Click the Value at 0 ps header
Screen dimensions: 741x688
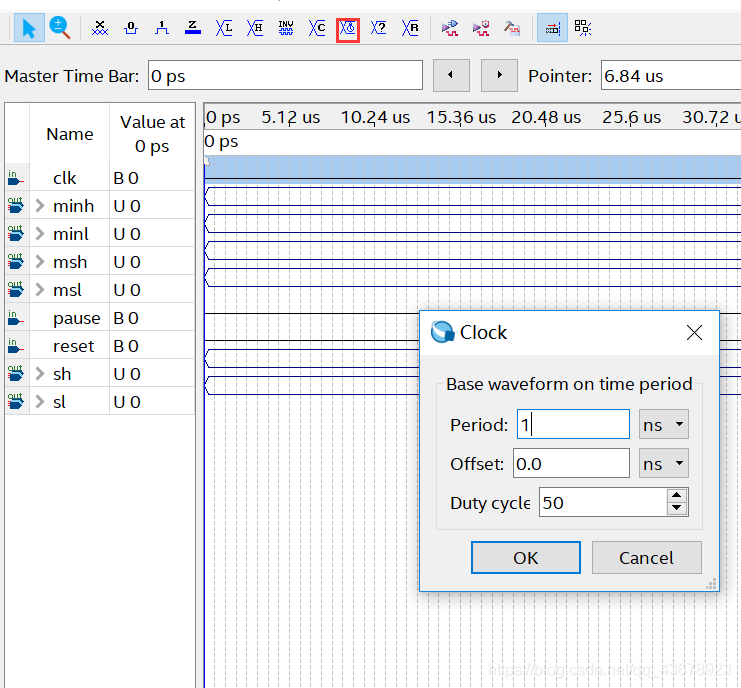click(x=152, y=134)
